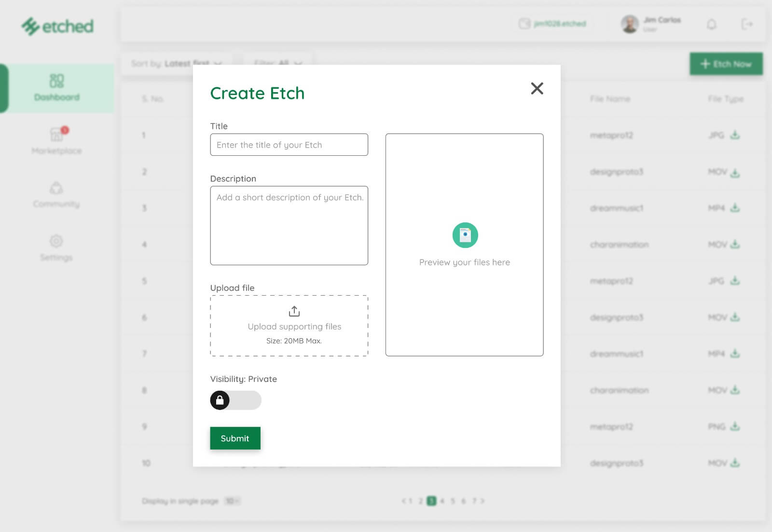Image resolution: width=772 pixels, height=532 pixels.
Task: Close the Create Etch dialog
Action: click(x=537, y=88)
